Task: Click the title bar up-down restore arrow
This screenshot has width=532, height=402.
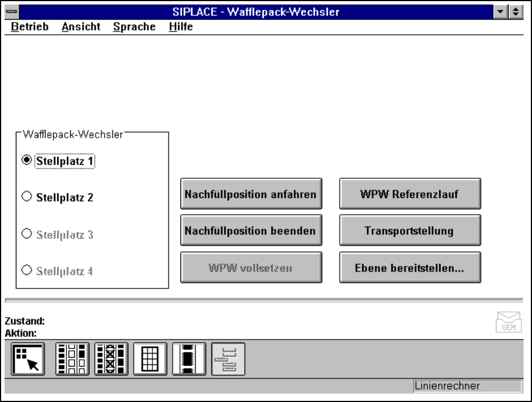Action: pyautogui.click(x=516, y=12)
